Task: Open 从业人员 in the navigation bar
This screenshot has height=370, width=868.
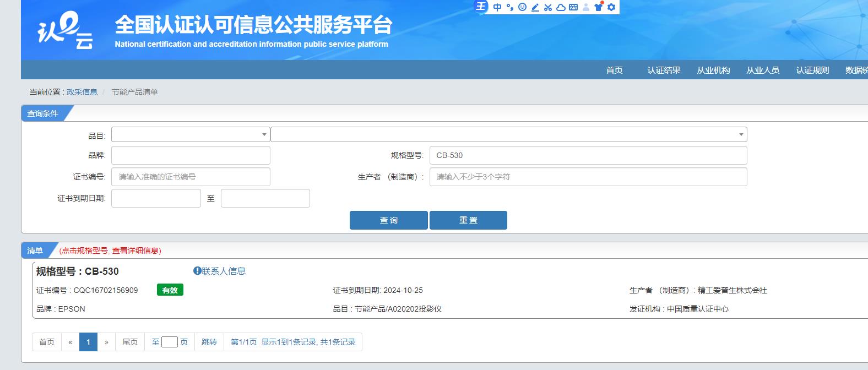Action: click(x=763, y=70)
